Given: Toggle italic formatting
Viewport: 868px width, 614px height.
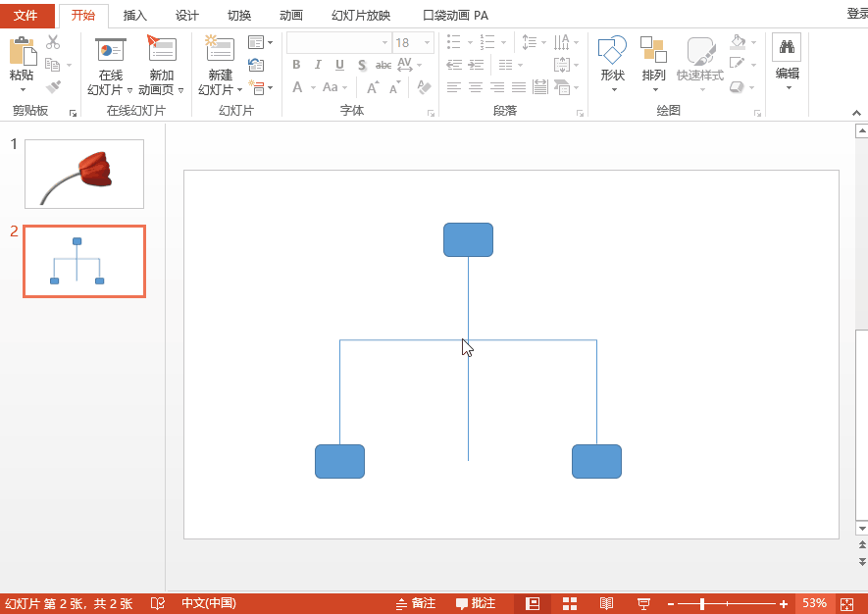Looking at the screenshot, I should [317, 65].
